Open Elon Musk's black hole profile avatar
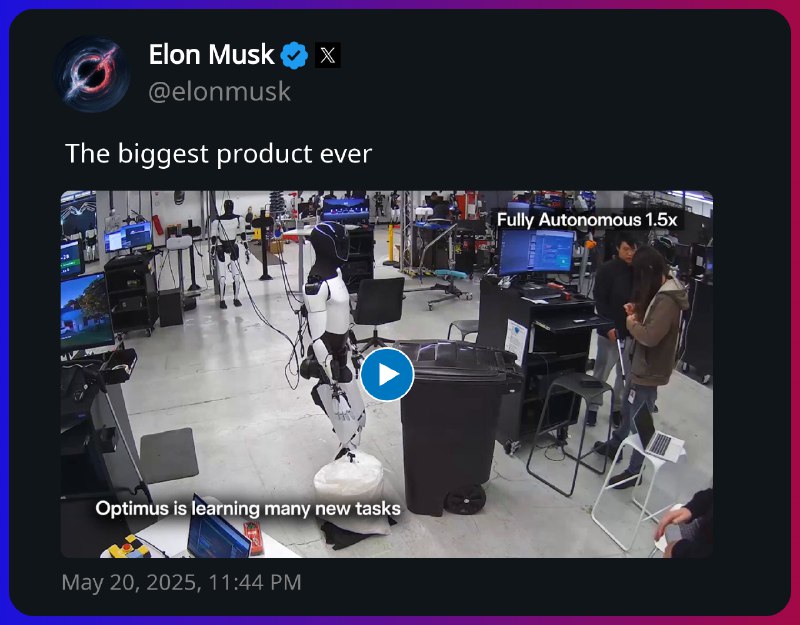This screenshot has height=625, width=800. [x=92, y=74]
